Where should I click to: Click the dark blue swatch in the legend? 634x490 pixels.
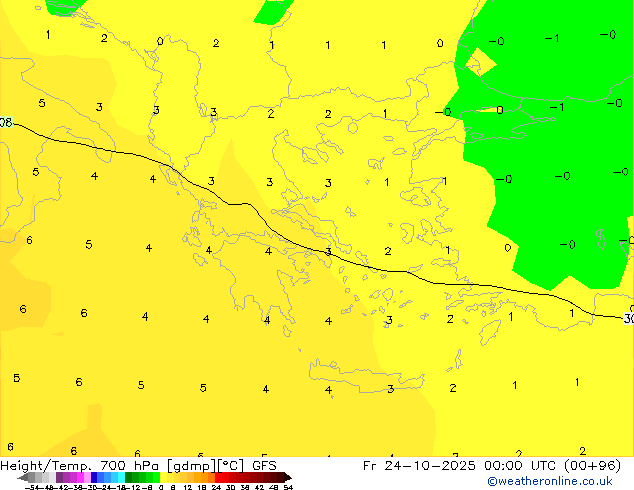(94, 477)
